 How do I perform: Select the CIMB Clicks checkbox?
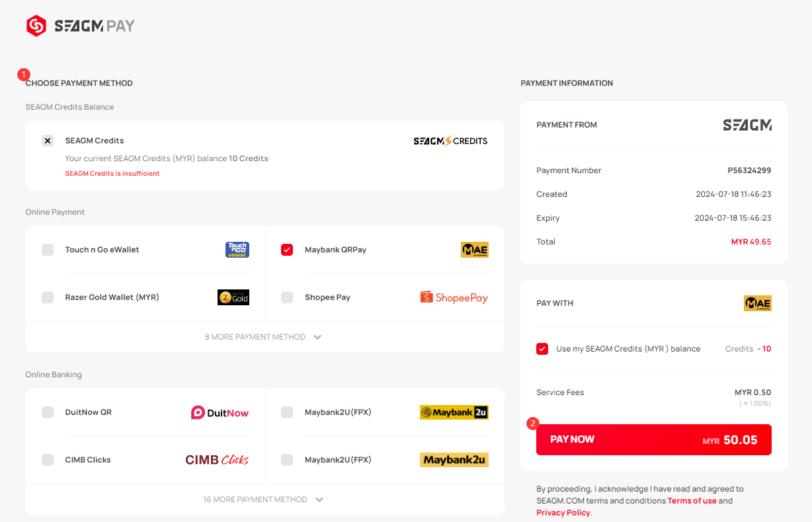point(48,460)
